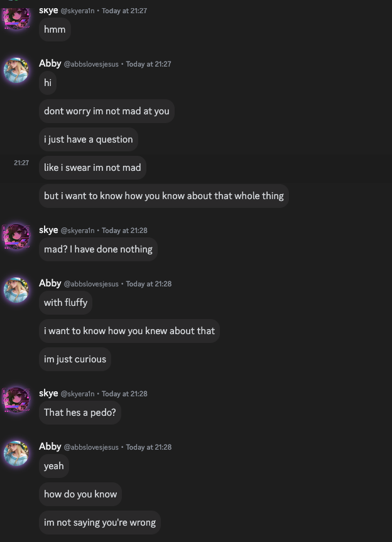Click skye's avatar next to 'That hes a pedo?'
Screen dimensions: 392x542
pyautogui.click(x=16, y=399)
